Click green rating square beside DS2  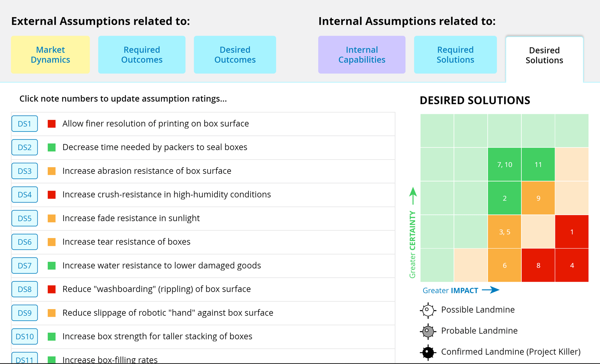point(52,148)
